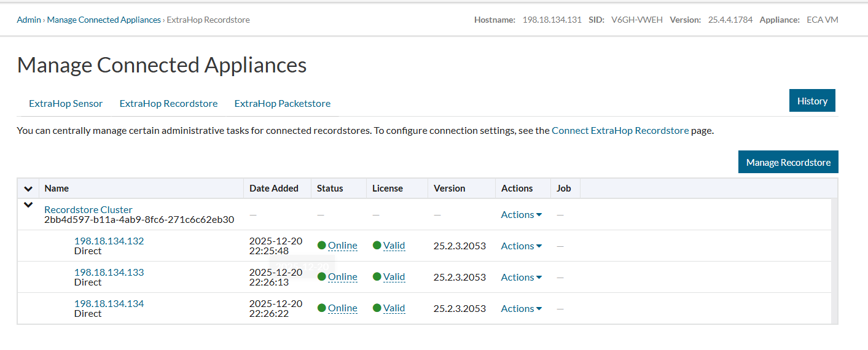Open Actions dropdown for 198.18.134.134
The height and width of the screenshot is (350, 868).
click(522, 308)
